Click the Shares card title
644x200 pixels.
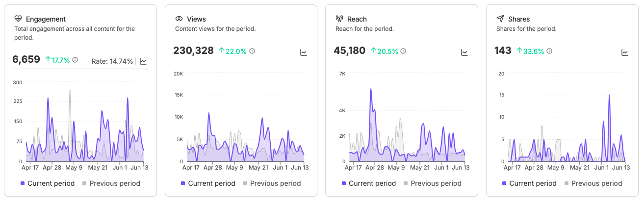(x=519, y=19)
